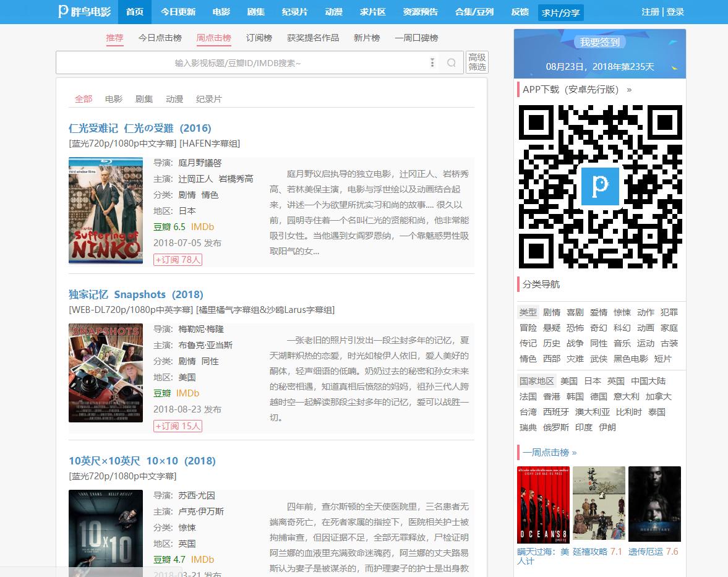The height and width of the screenshot is (577, 728).
Task: Open 反馈 in the top navigation
Action: tap(520, 12)
